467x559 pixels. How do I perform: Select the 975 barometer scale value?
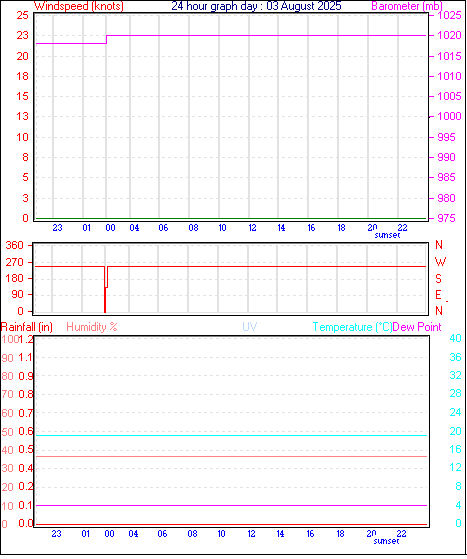(x=446, y=218)
